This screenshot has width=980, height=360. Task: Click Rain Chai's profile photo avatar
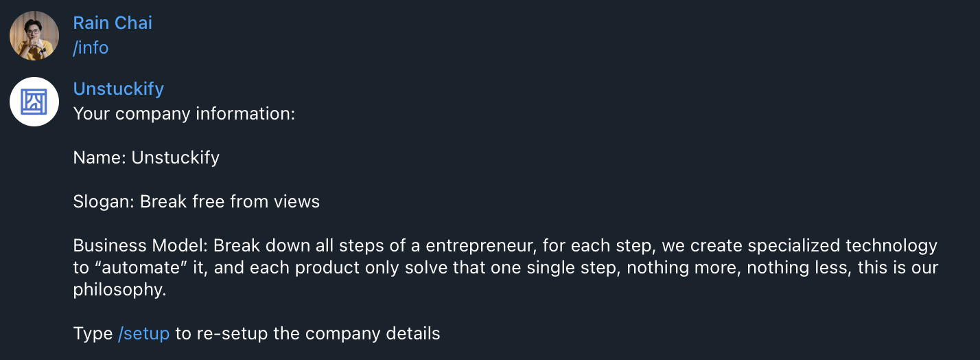[34, 36]
